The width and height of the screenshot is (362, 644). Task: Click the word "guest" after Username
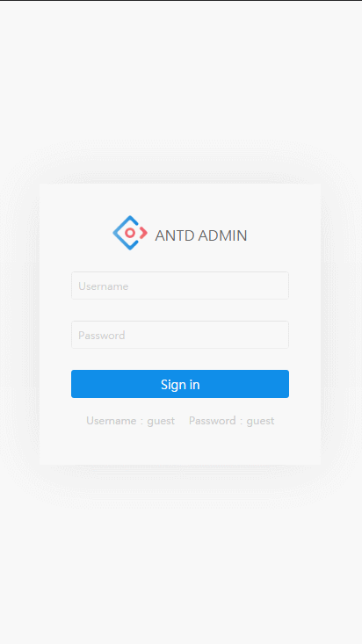[x=161, y=422]
